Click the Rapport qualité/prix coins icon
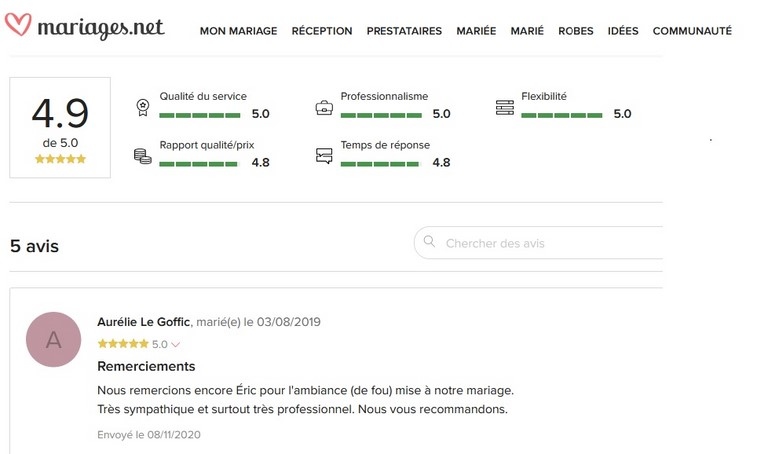Viewport: 768px width, 454px height. 142,155
